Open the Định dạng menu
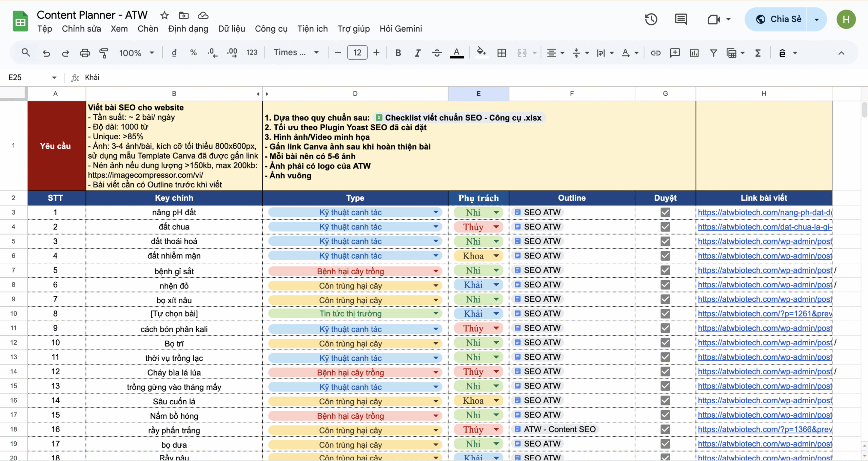The image size is (868, 461). point(188,29)
